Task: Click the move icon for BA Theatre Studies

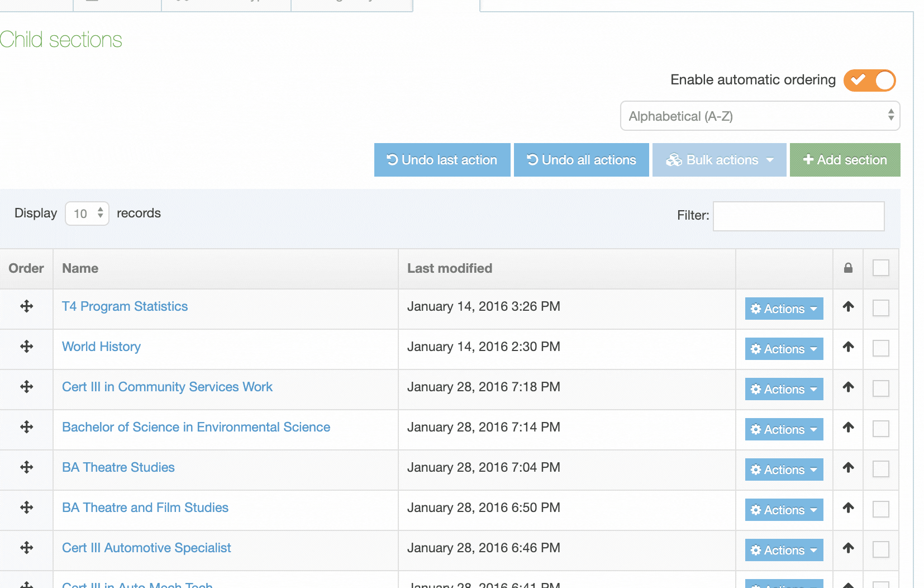Action: (26, 467)
